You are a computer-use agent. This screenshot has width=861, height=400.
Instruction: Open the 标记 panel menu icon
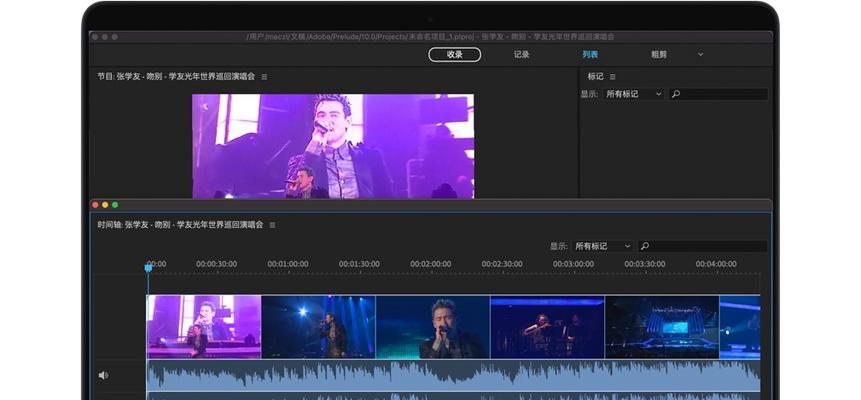pyautogui.click(x=613, y=77)
